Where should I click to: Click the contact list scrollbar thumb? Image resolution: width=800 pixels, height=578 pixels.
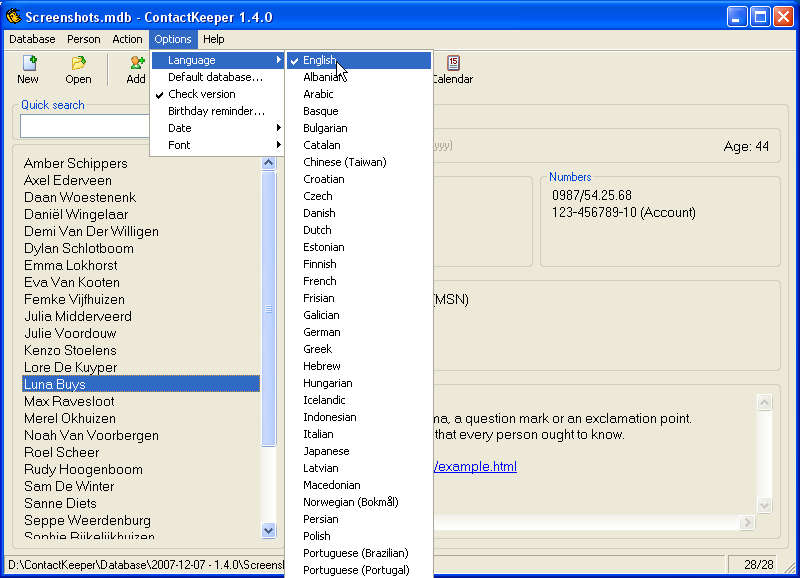coord(268,309)
